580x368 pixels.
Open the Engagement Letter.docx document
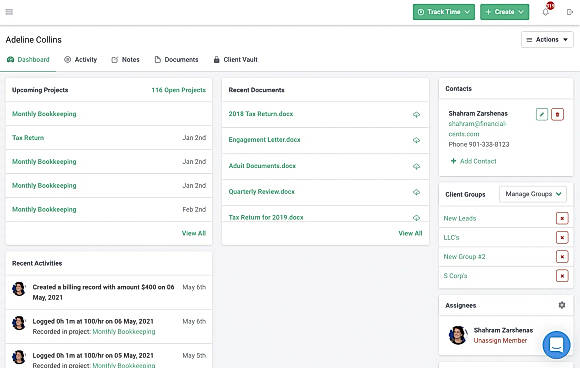pos(264,140)
